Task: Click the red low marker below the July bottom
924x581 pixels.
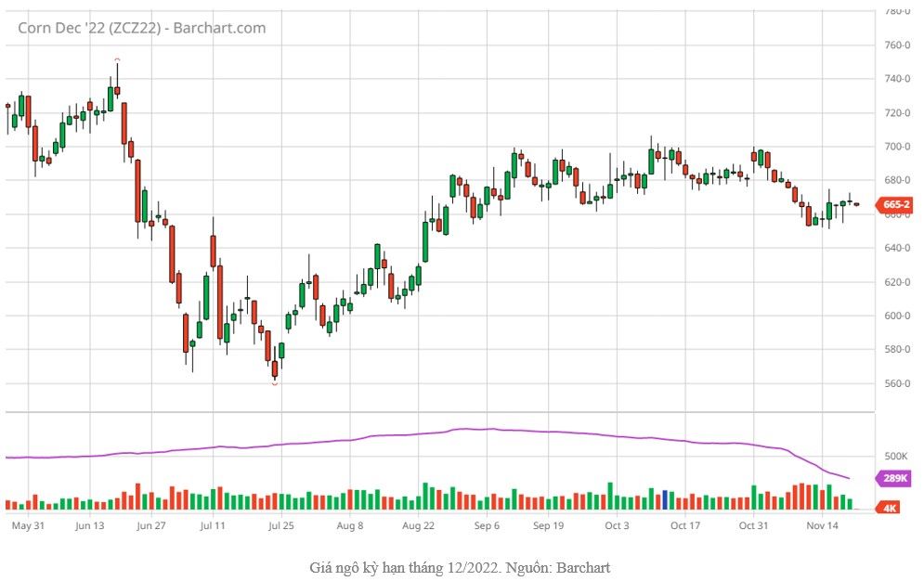Action: (275, 384)
